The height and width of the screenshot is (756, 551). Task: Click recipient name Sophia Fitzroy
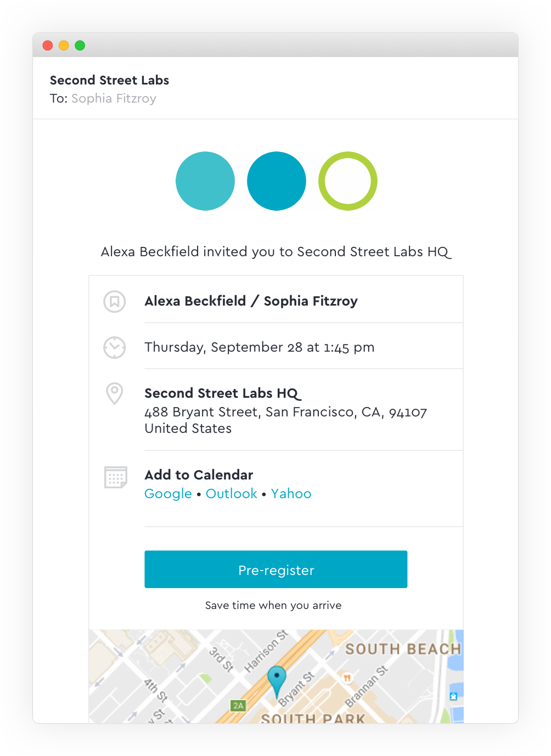click(114, 99)
